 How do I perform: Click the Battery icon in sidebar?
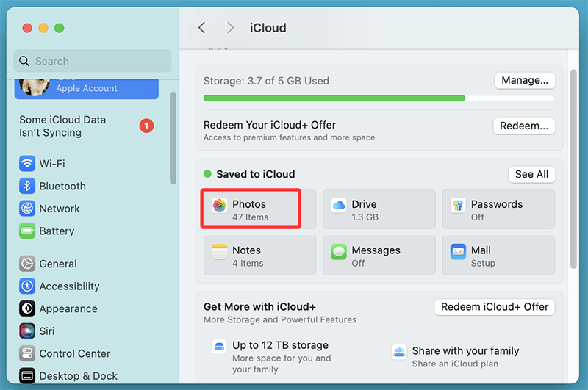pos(27,231)
